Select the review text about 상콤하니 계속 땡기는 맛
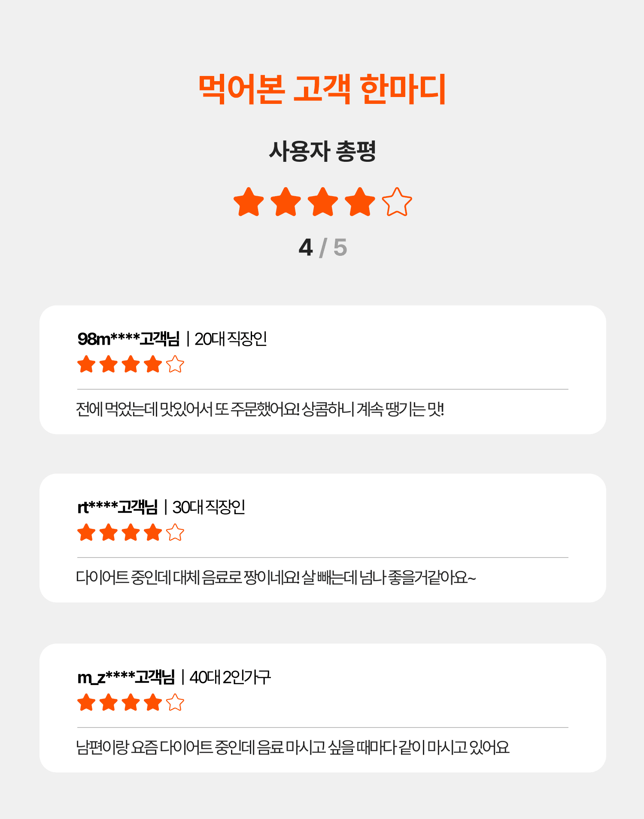The height and width of the screenshot is (819, 644). pos(260,409)
